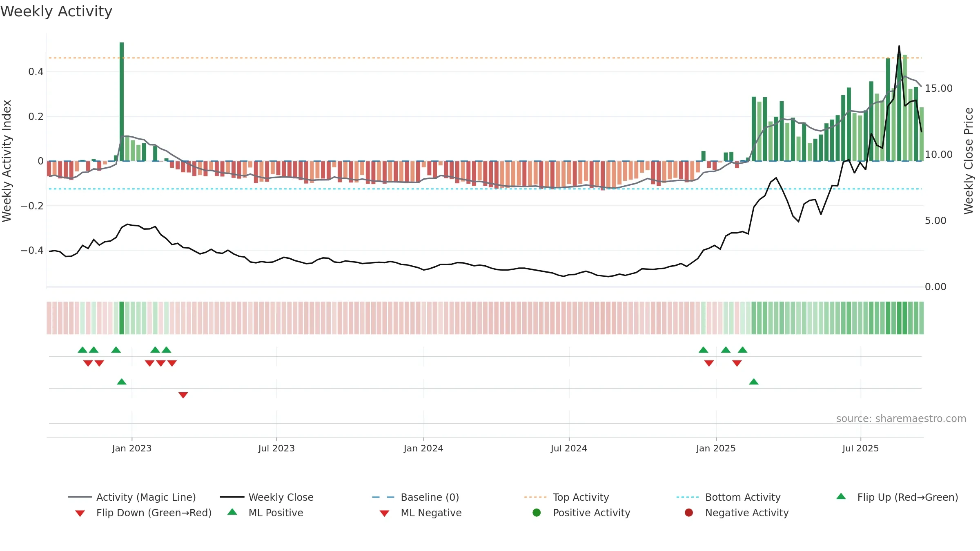The height and width of the screenshot is (551, 980).
Task: Click the Jul 2023 axis label
Action: click(276, 448)
